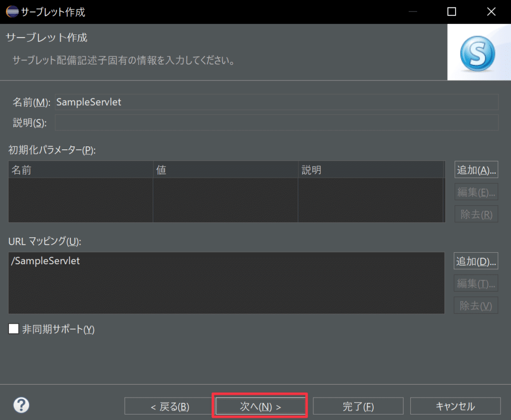Click the 名前 column header in the parameters table
This screenshot has width=511, height=420.
click(x=80, y=170)
